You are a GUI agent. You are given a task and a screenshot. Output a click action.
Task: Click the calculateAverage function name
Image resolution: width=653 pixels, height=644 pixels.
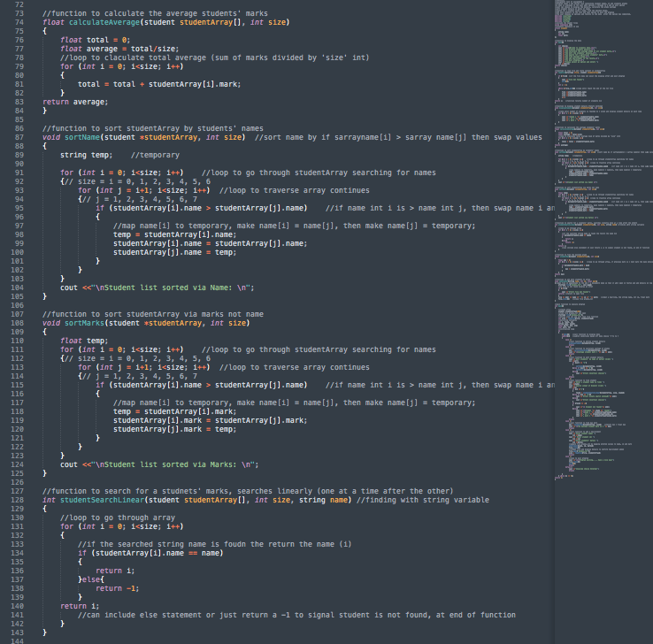104,22
